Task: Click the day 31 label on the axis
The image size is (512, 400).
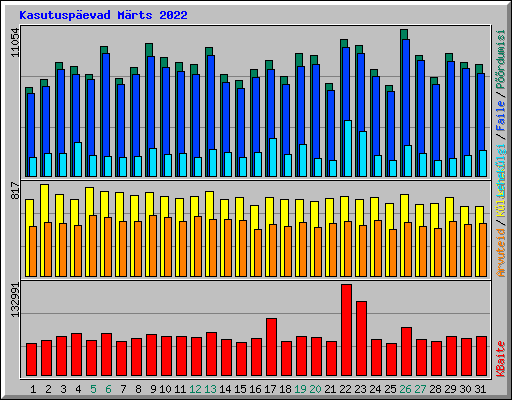Action: tap(480, 389)
